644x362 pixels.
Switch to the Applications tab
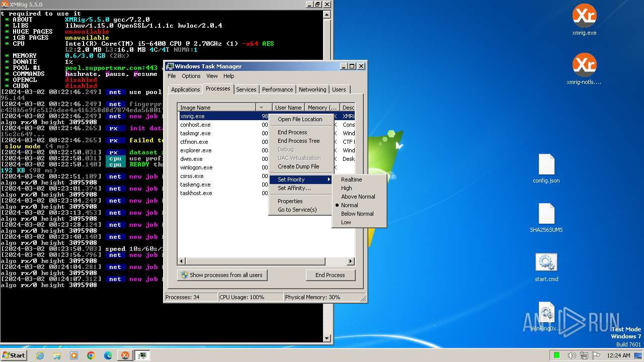pos(185,89)
